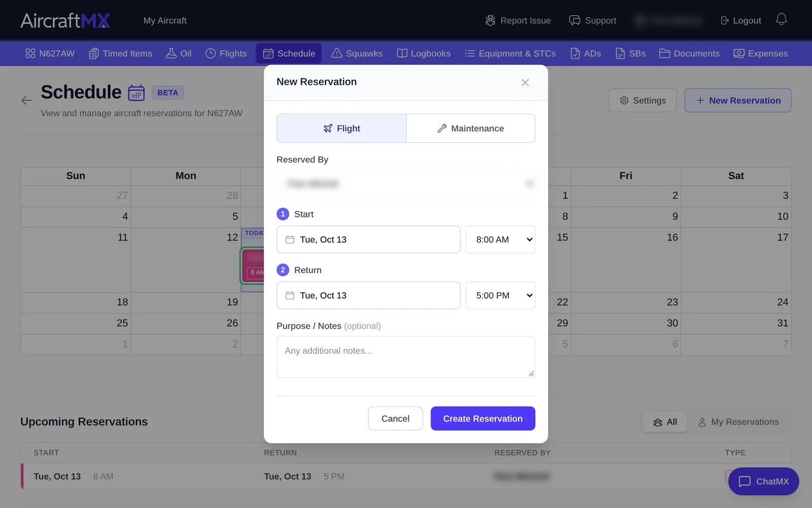
Task: Open the Squawks tab
Action: tap(357, 53)
